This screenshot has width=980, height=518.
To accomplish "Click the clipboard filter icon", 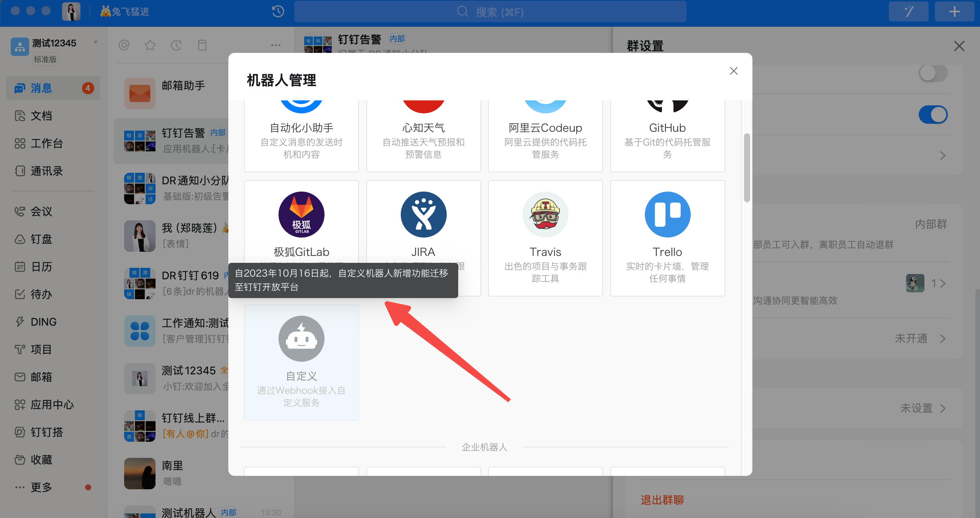I will point(202,45).
